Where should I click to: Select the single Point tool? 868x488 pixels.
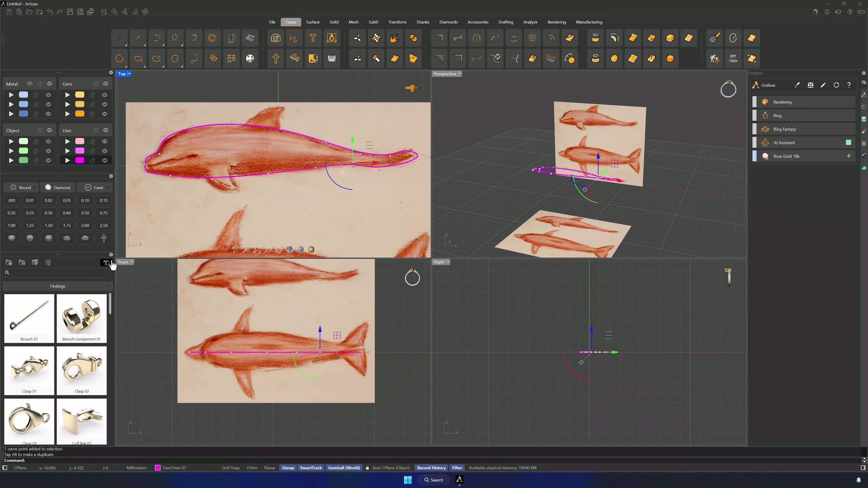pos(119,38)
